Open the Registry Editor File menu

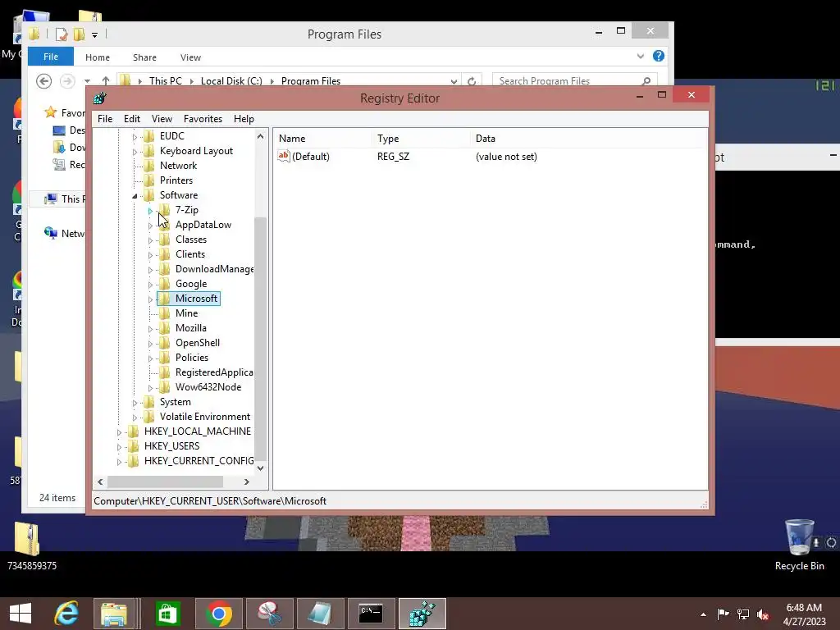pos(105,119)
